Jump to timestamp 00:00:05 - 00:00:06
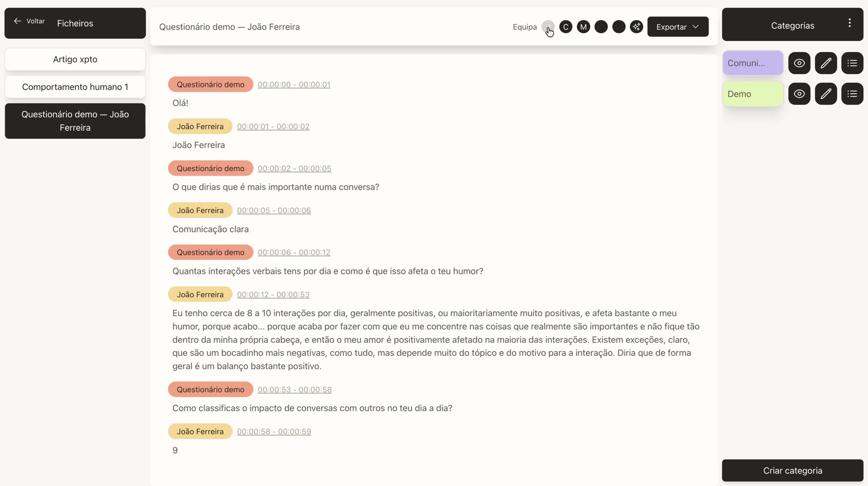 tap(274, 210)
